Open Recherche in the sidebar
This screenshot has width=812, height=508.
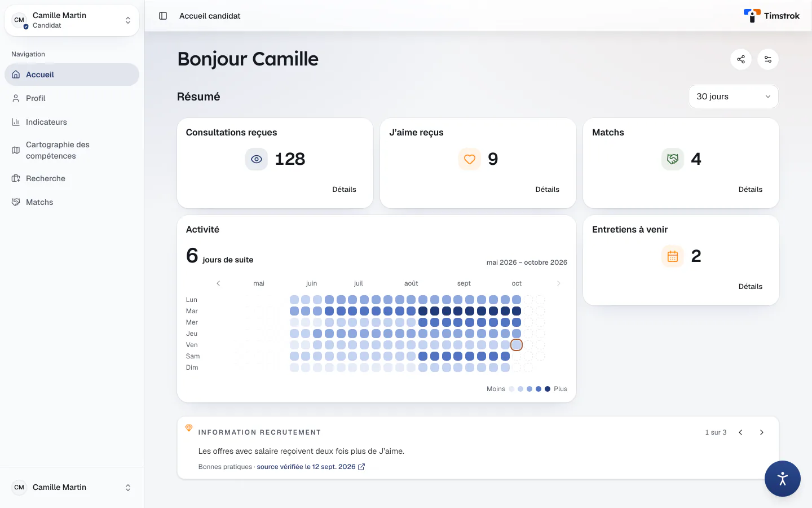click(x=72, y=178)
